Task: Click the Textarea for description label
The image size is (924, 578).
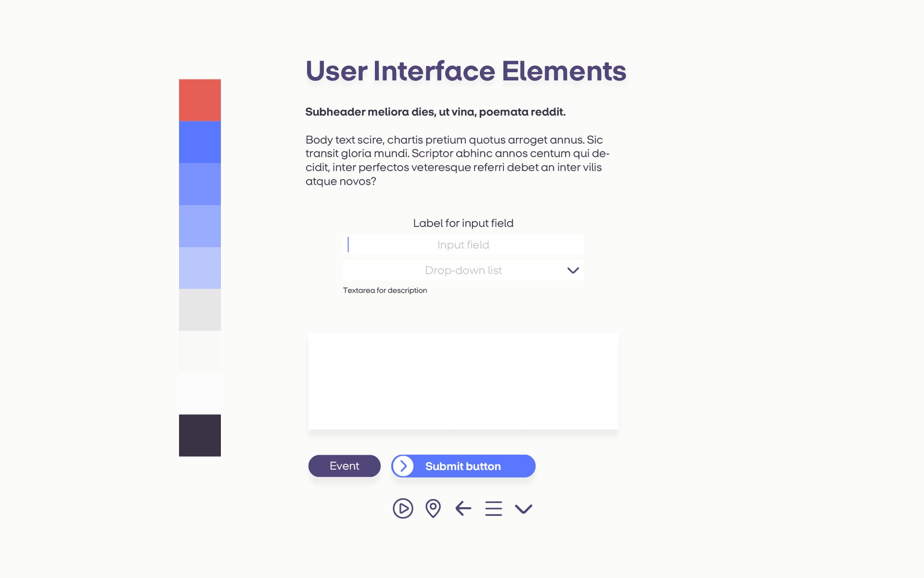Action: point(385,290)
